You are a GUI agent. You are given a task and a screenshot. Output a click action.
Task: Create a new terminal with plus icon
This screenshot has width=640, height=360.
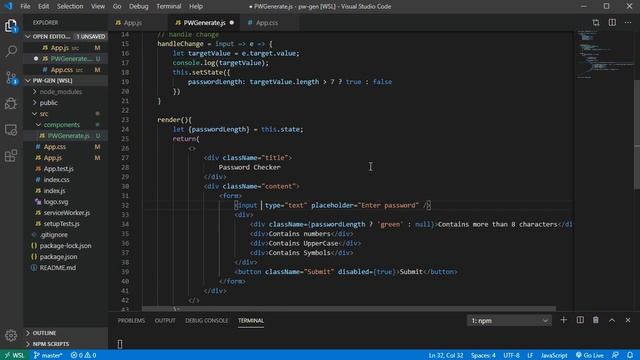click(564, 320)
